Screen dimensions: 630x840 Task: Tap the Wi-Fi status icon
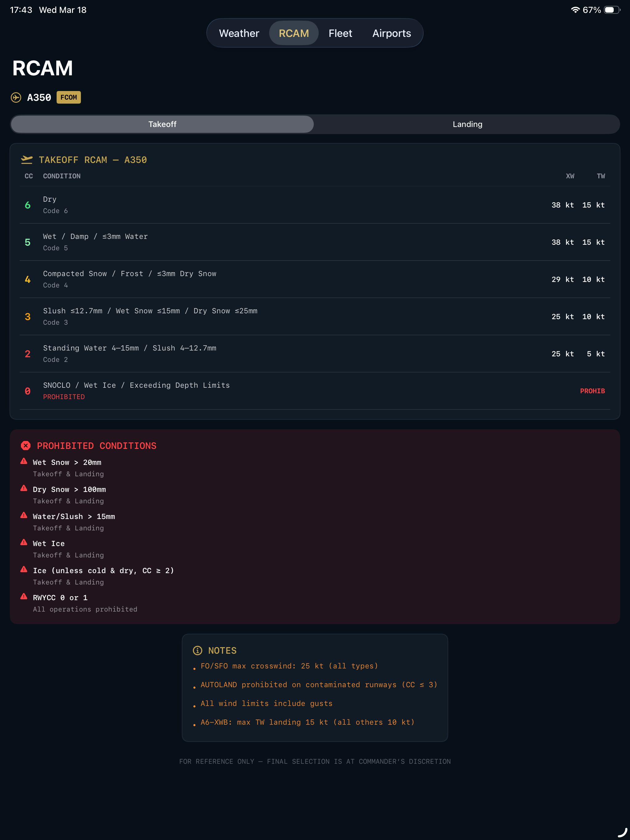pos(575,10)
